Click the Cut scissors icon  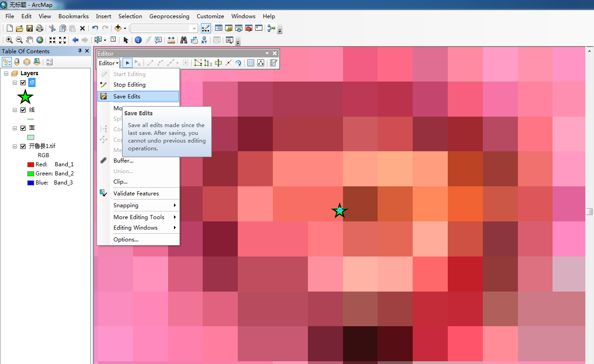[x=52, y=28]
